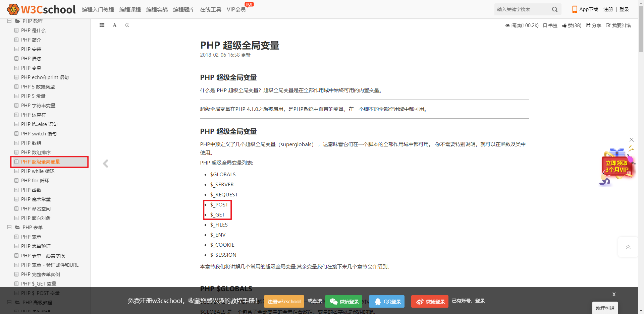Open VIP会员 menu item
This screenshot has height=314, width=644.
click(x=236, y=9)
